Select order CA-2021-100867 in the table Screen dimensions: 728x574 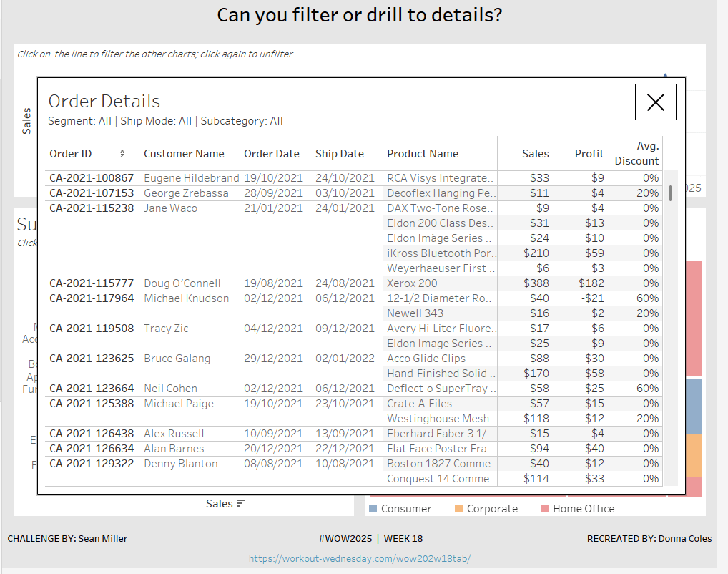(92, 178)
